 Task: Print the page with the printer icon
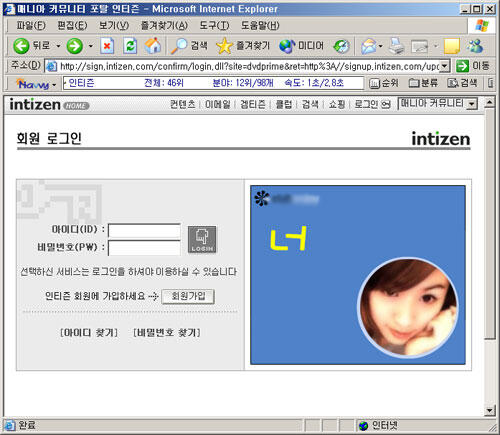pos(397,46)
